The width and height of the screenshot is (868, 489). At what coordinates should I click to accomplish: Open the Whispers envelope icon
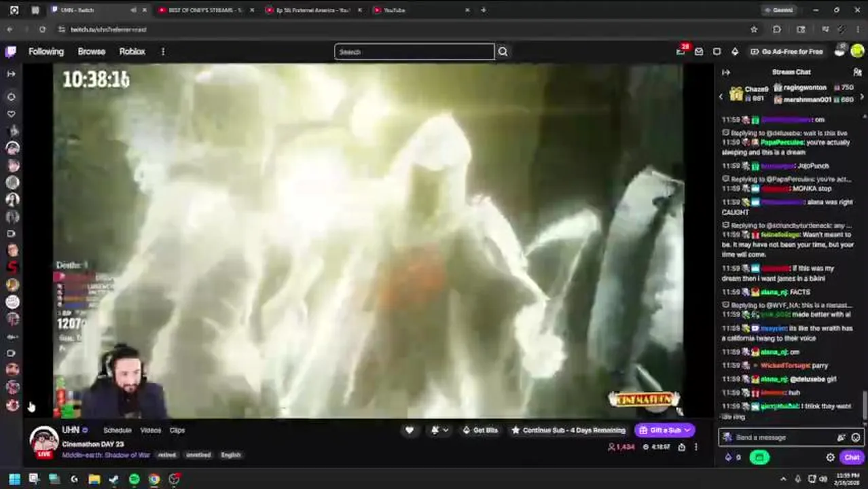(699, 52)
